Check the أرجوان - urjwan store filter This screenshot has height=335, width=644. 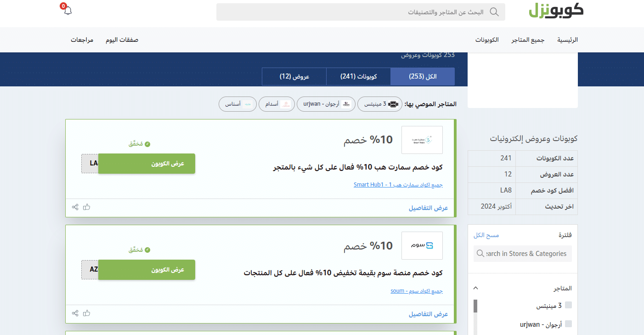point(569,324)
